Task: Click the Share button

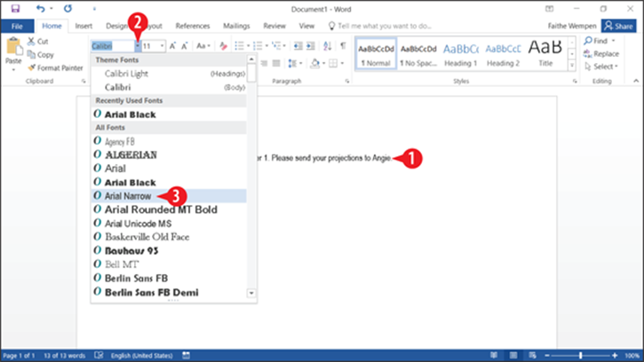Action: coord(618,26)
